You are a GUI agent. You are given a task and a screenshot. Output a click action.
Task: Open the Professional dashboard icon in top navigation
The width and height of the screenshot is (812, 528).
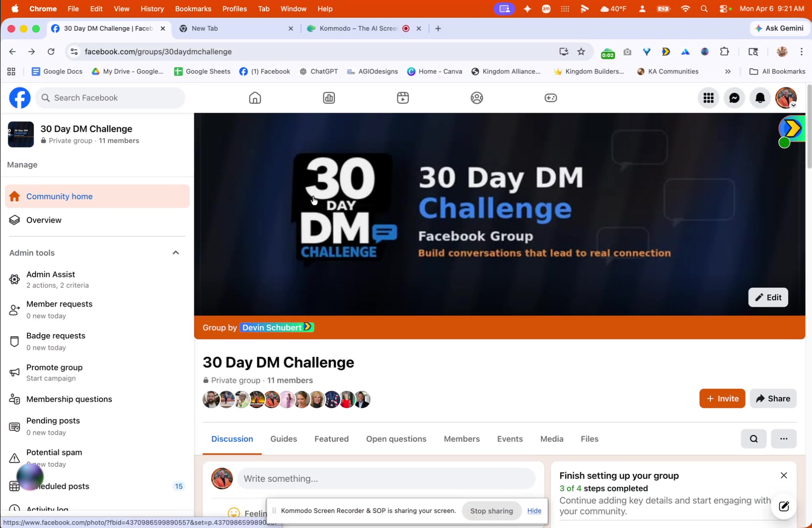tap(329, 98)
